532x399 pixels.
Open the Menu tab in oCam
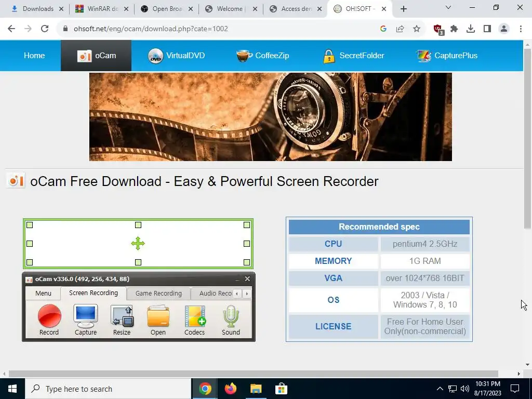click(x=44, y=293)
